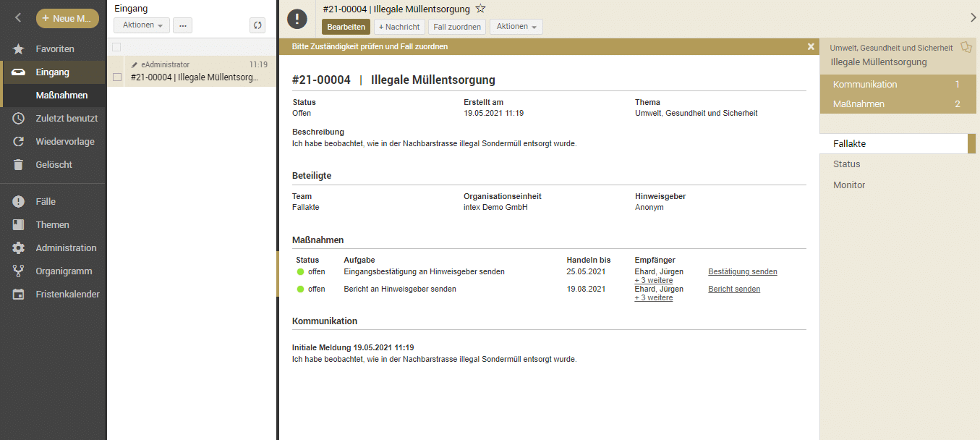This screenshot has width=980, height=440.
Task: Switch to the Monitor tab
Action: (849, 185)
